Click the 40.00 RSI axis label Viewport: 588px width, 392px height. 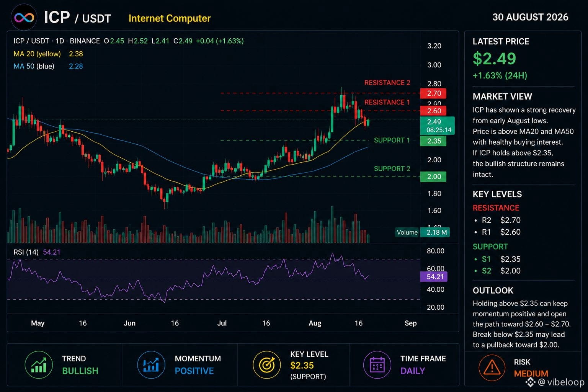(436, 289)
